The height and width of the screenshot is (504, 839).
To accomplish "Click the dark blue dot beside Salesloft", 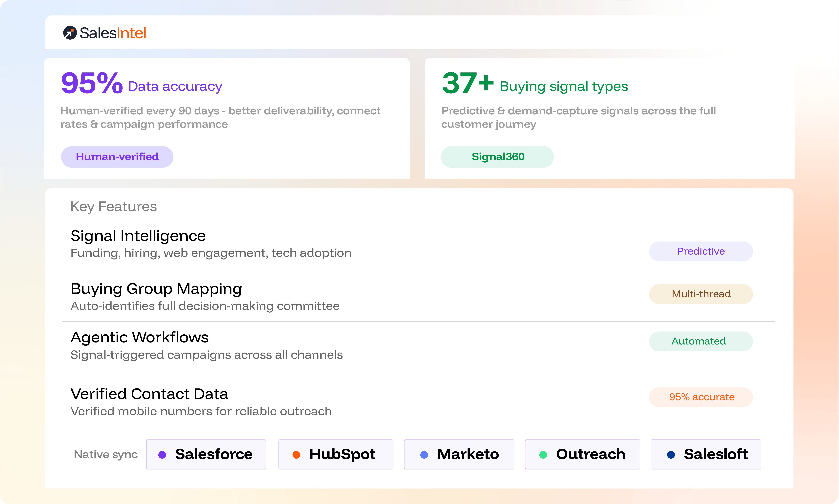I will [x=671, y=455].
